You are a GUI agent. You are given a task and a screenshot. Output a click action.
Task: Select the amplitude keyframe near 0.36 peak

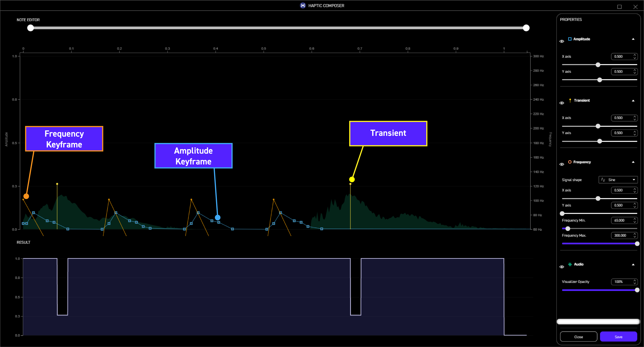[198, 213]
